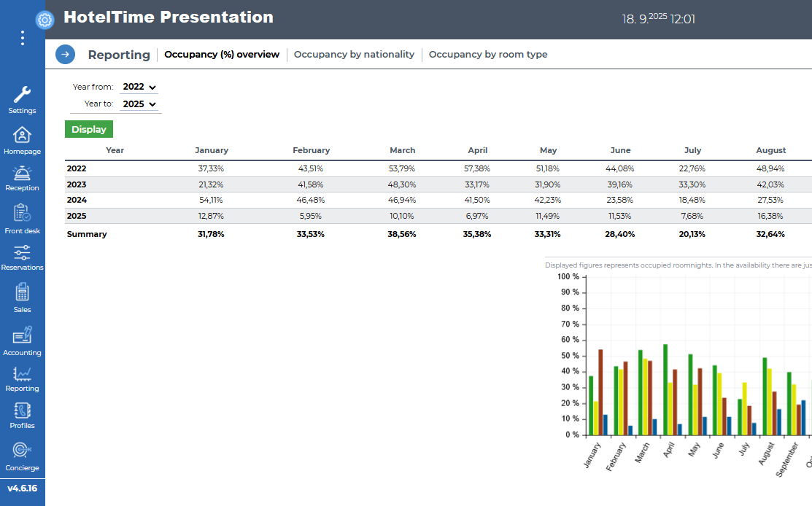Open the Sales calculator icon
Screen dimensions: 812x506
[22, 293]
